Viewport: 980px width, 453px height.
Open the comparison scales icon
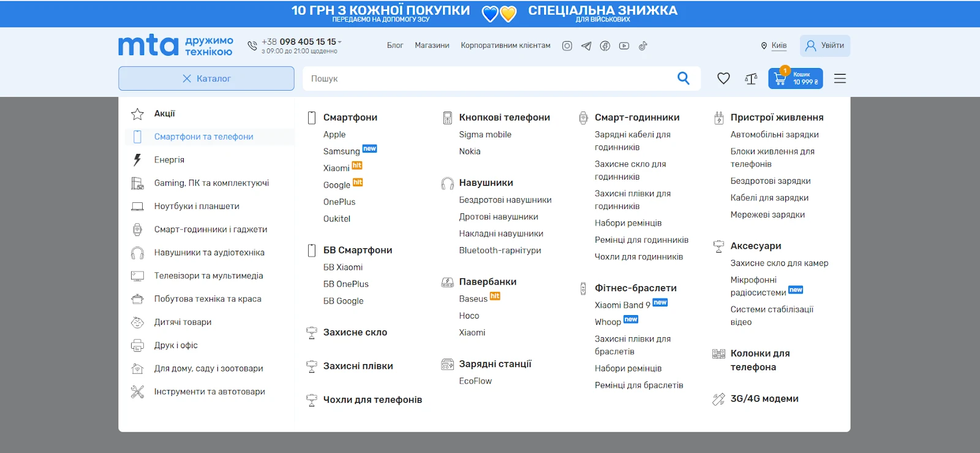coord(751,78)
